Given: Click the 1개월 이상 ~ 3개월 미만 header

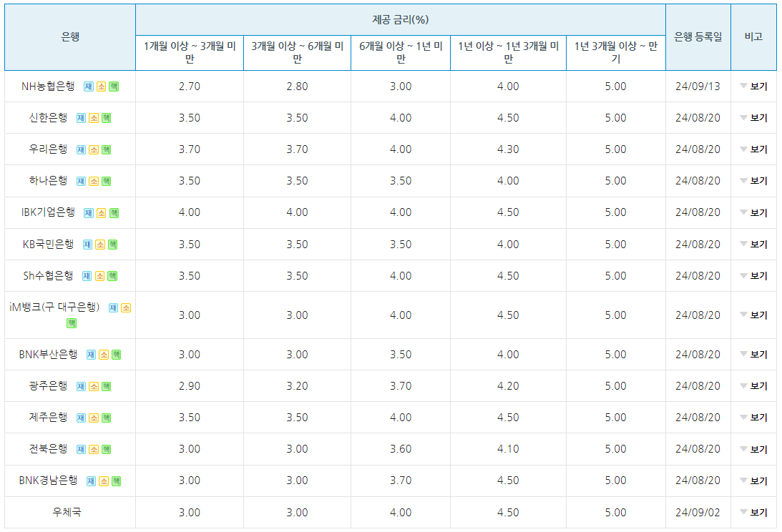Looking at the screenshot, I should coord(190,52).
